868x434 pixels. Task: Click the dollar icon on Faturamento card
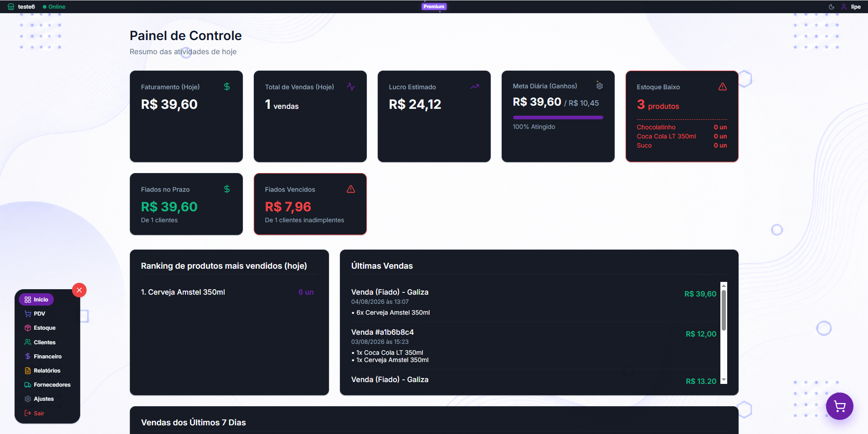pyautogui.click(x=227, y=87)
